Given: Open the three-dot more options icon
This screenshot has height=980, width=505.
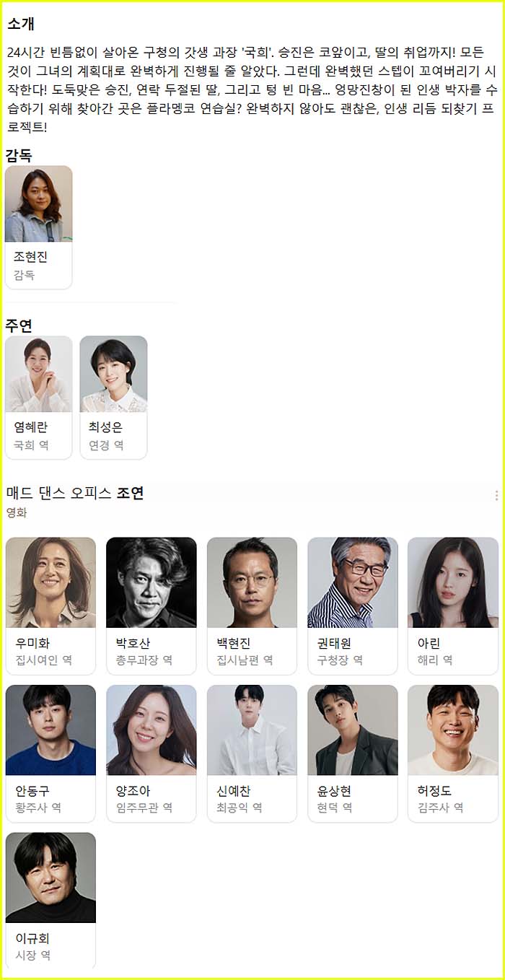Looking at the screenshot, I should pos(496,495).
